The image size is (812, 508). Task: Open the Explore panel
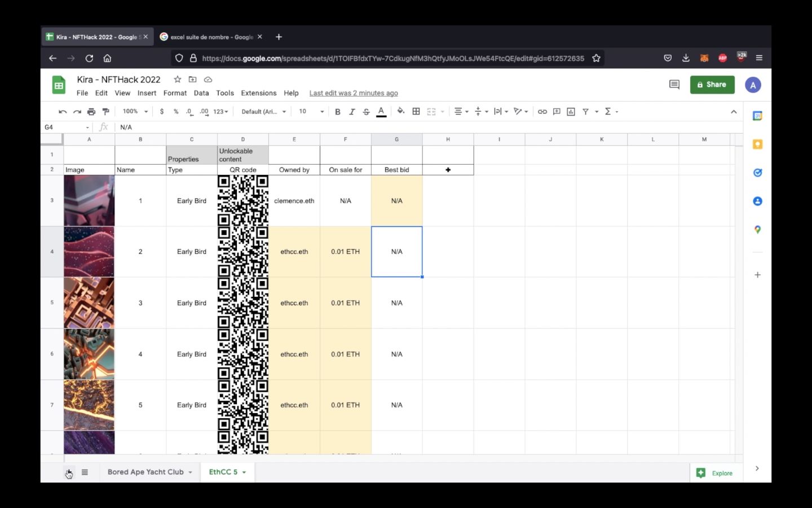tap(715, 473)
